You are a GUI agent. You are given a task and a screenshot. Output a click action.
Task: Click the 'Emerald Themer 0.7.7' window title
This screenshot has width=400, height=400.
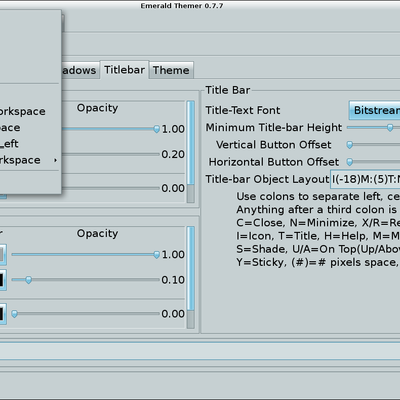coord(182,6)
